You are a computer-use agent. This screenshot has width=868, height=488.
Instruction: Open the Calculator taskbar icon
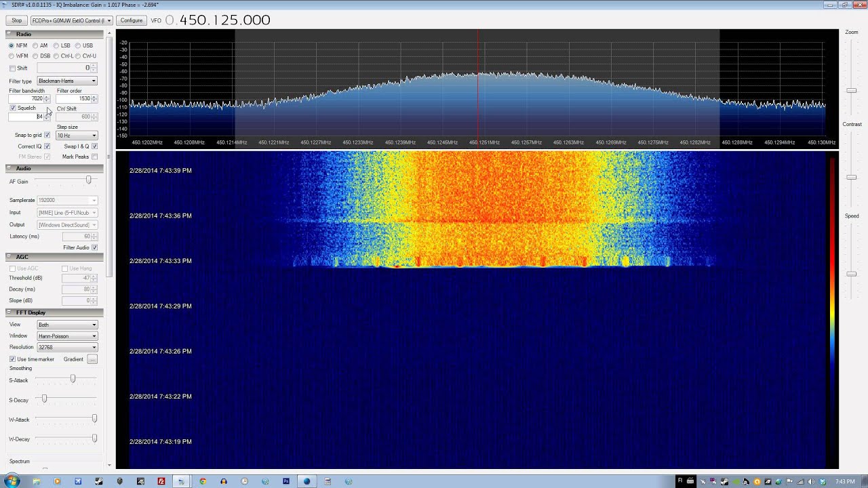point(328,481)
